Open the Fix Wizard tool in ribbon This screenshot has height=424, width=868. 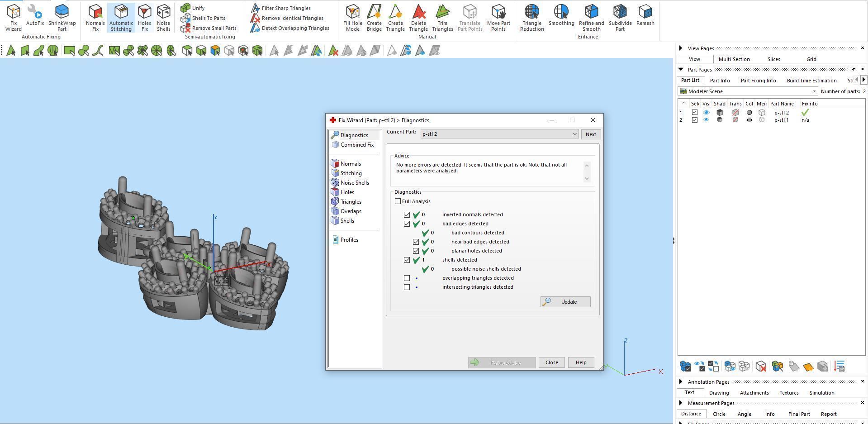14,18
